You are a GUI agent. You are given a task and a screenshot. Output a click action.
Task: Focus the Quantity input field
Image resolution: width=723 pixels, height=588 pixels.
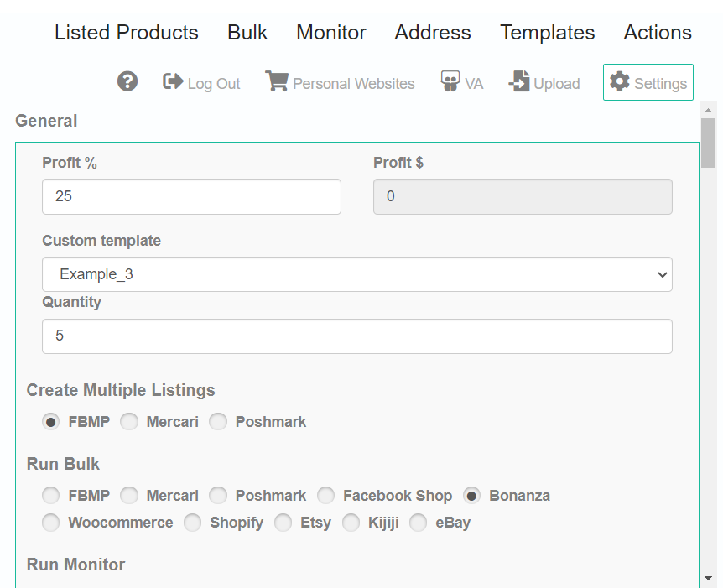pyautogui.click(x=357, y=336)
